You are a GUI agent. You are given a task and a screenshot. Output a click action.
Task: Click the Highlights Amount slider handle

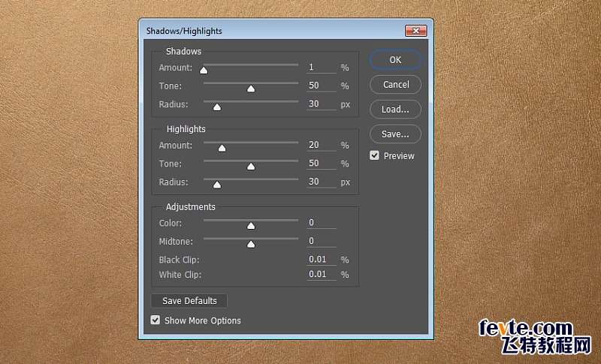[222, 148]
